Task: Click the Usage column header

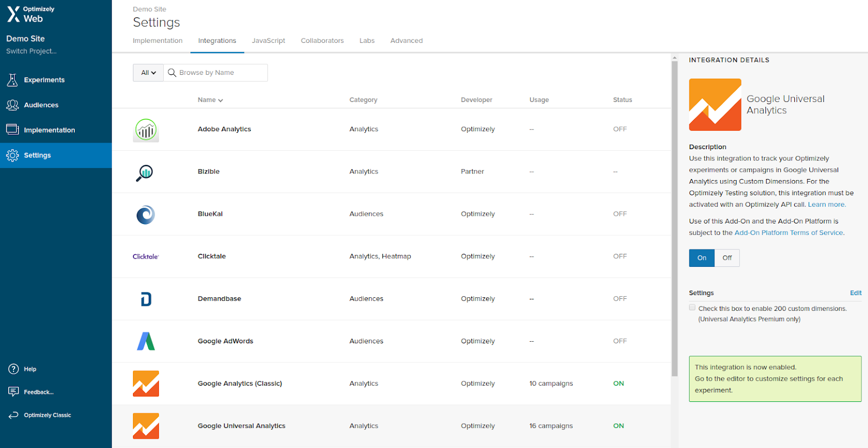Action: (x=539, y=100)
